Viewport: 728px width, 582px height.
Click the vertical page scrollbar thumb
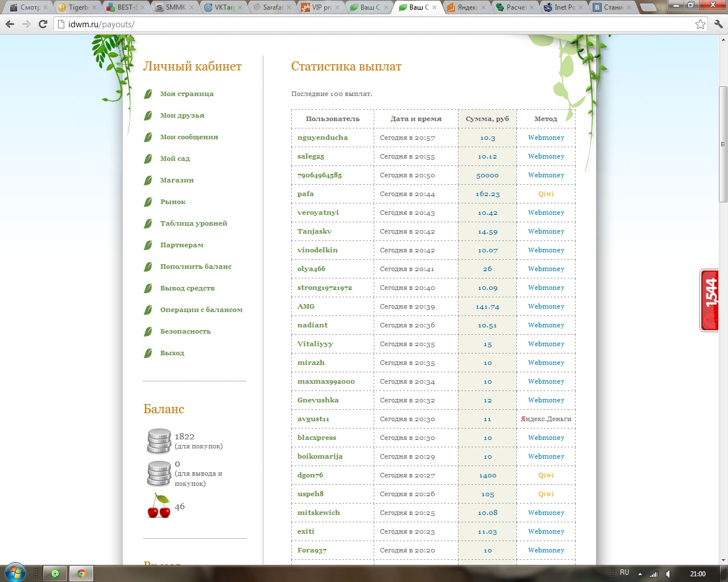point(723,144)
